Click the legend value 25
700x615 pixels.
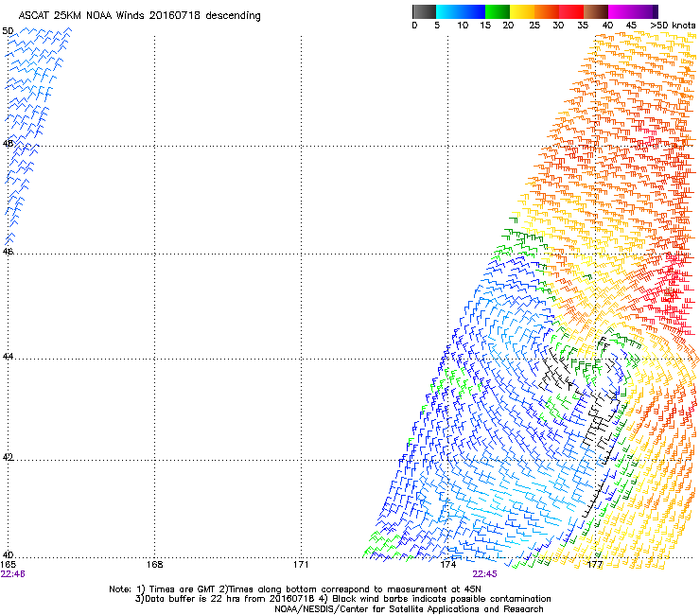(534, 26)
